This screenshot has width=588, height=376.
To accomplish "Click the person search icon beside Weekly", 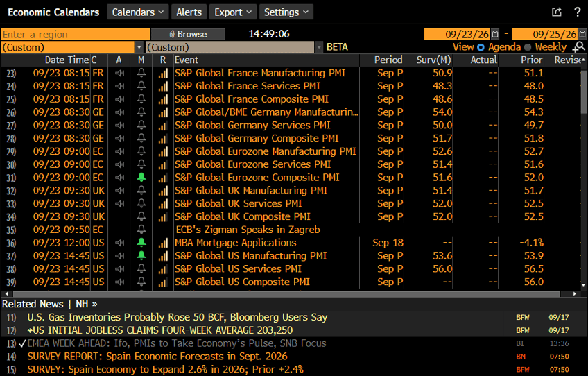I will click(579, 47).
